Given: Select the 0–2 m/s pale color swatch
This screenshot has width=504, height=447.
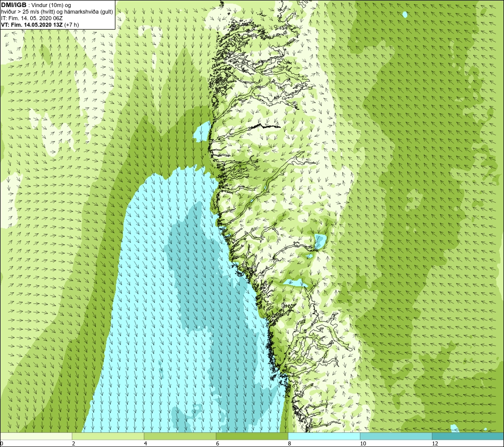Looking at the screenshot, I should click(36, 436).
